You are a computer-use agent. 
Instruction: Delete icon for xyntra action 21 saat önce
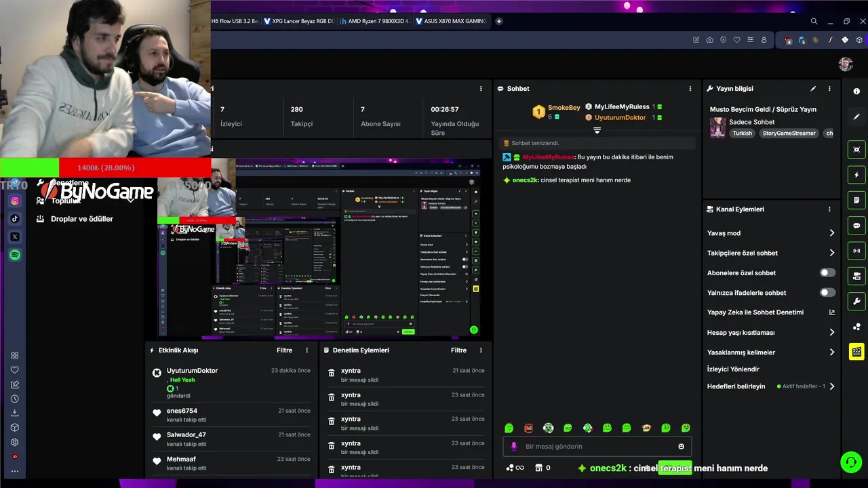click(332, 373)
